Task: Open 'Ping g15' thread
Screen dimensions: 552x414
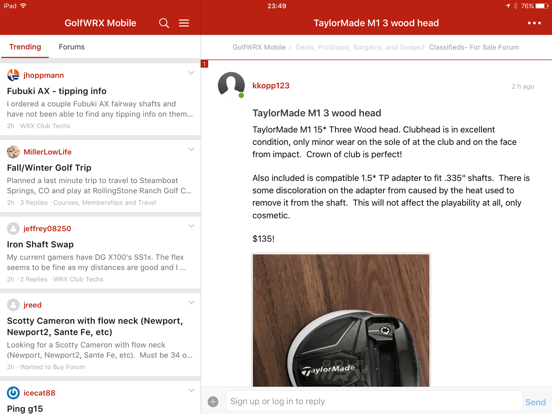Action: [x=25, y=409]
